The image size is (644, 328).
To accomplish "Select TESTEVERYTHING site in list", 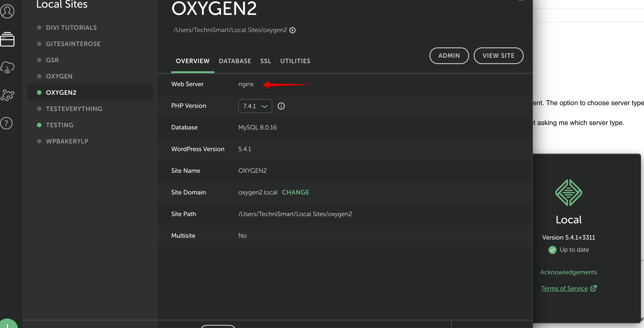I will pyautogui.click(x=90, y=109).
